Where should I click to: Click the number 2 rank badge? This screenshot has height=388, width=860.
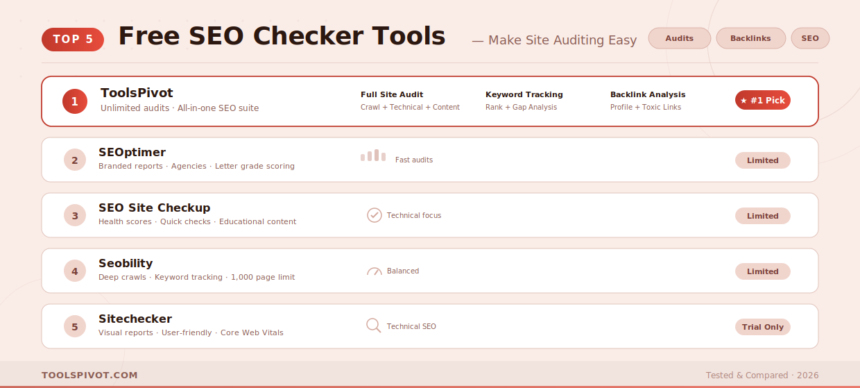(75, 160)
